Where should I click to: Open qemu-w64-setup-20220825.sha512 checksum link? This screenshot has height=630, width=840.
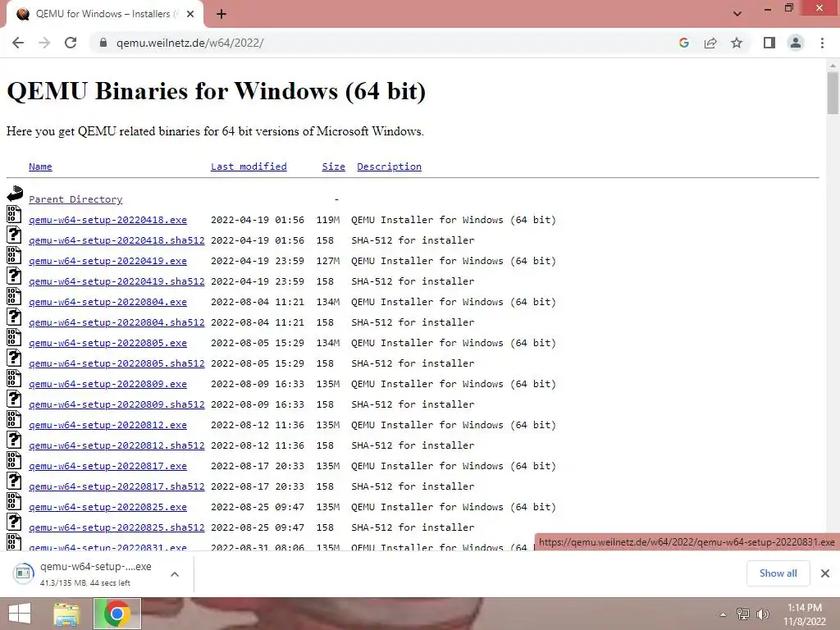coord(116,527)
